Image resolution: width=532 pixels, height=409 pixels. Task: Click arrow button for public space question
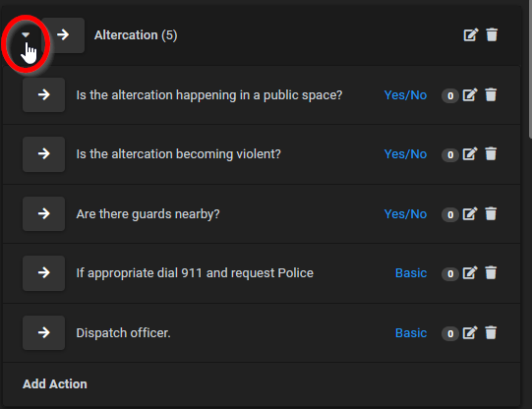[44, 94]
